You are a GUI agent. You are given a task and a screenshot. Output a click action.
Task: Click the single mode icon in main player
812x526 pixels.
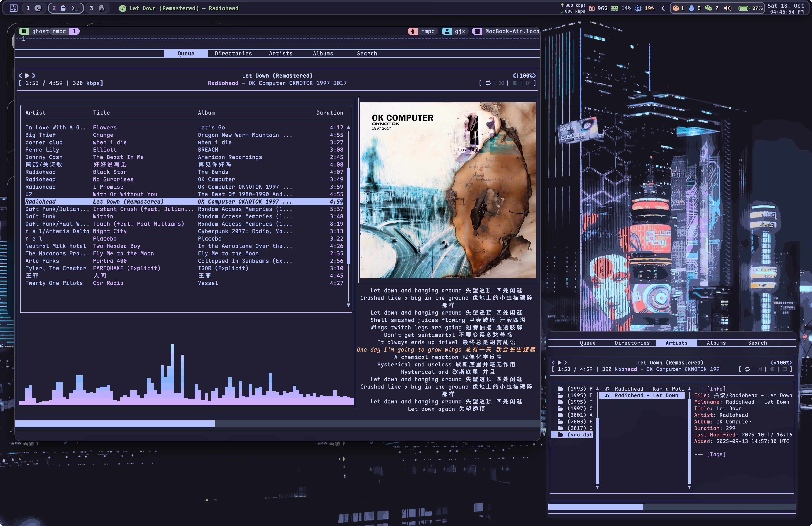(528, 83)
